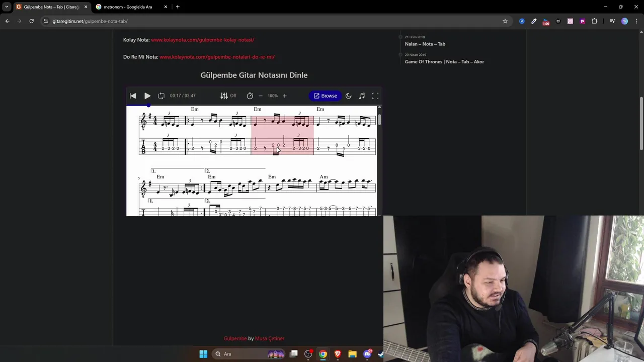This screenshot has height=362, width=644.
Task: Open the Nalan – Nota – Tab post
Action: click(425, 44)
